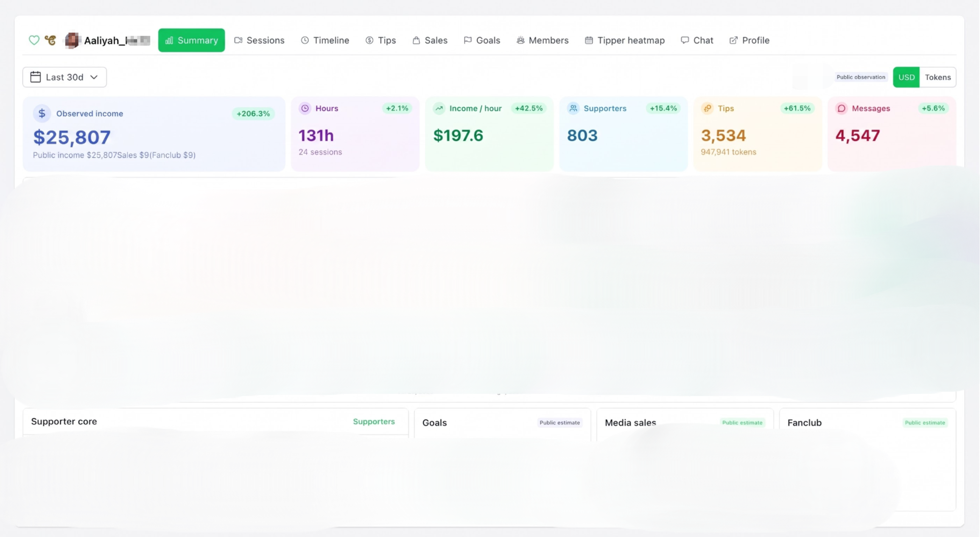The image size is (980, 537).
Task: View the Members tab
Action: (542, 40)
